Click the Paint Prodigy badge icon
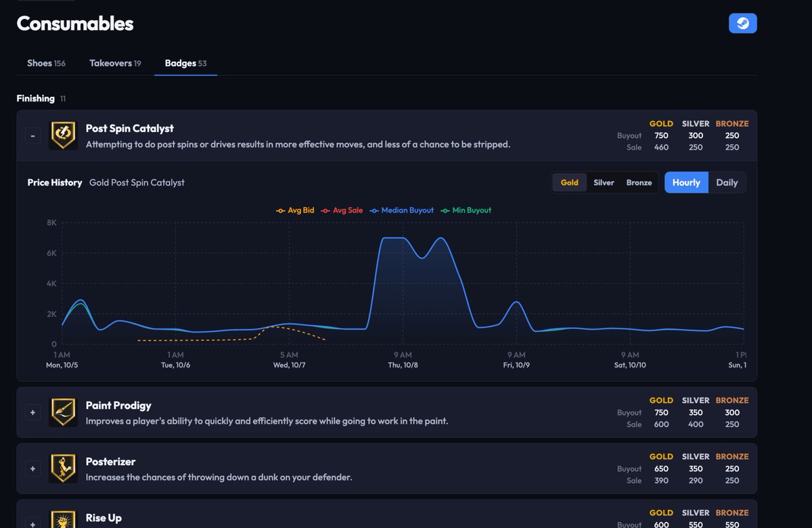 (63, 412)
